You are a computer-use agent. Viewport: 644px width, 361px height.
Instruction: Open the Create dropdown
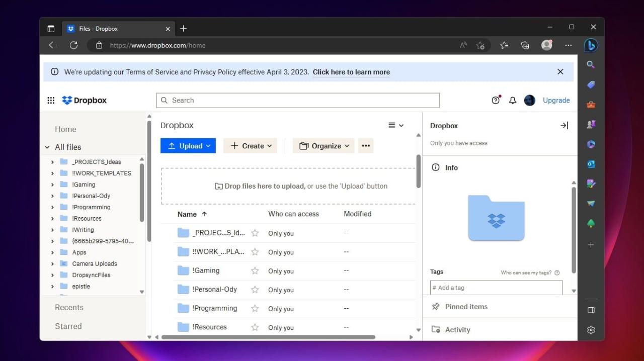point(250,146)
